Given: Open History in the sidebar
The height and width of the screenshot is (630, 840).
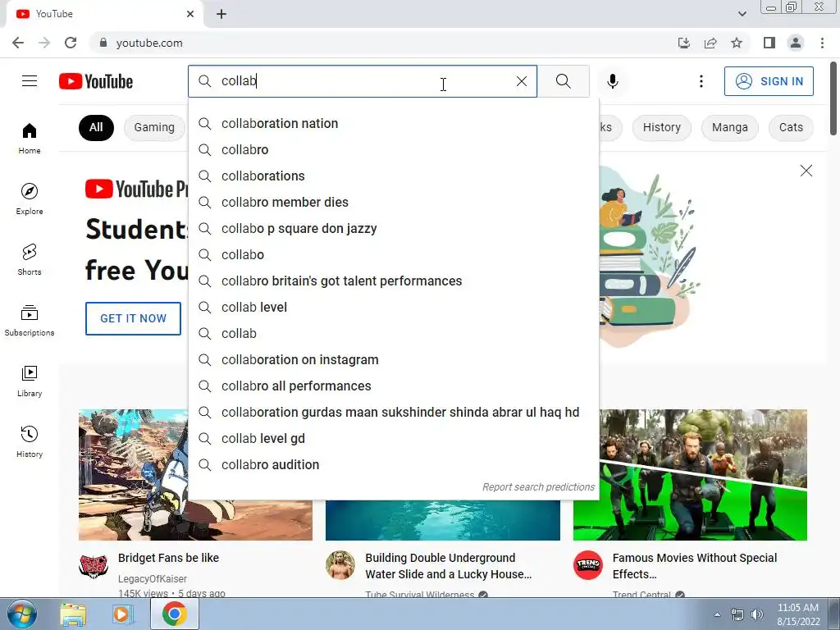Looking at the screenshot, I should [30, 442].
